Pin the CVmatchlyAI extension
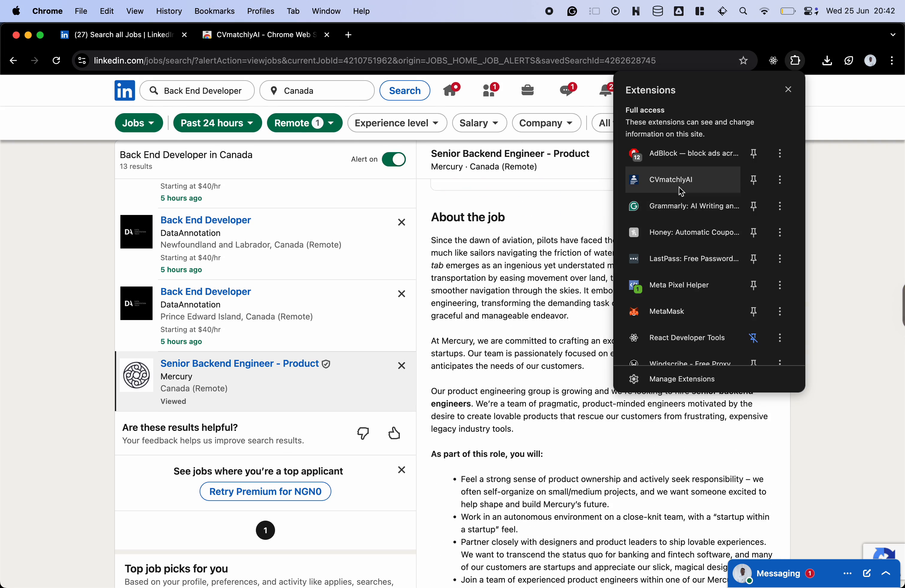This screenshot has height=588, width=905. point(753,180)
